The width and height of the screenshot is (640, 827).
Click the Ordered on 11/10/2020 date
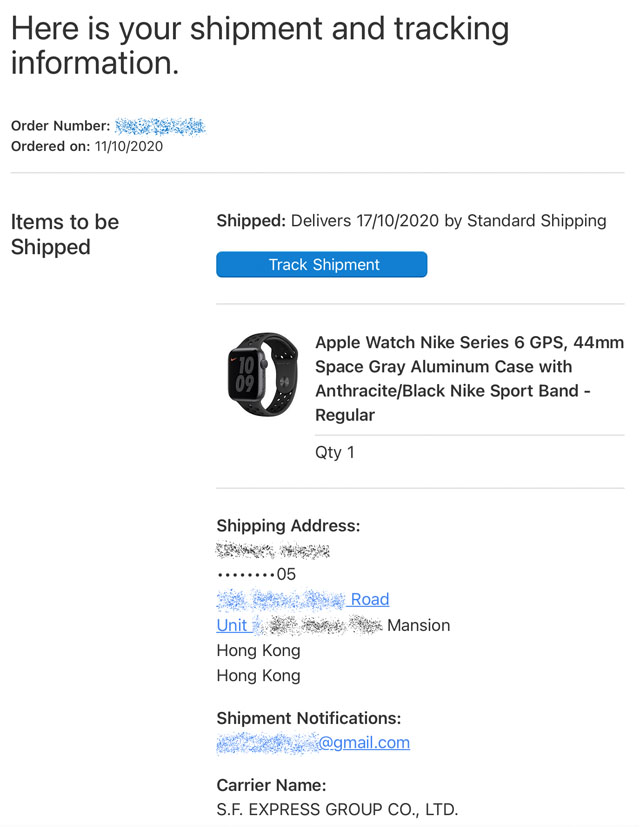87,146
